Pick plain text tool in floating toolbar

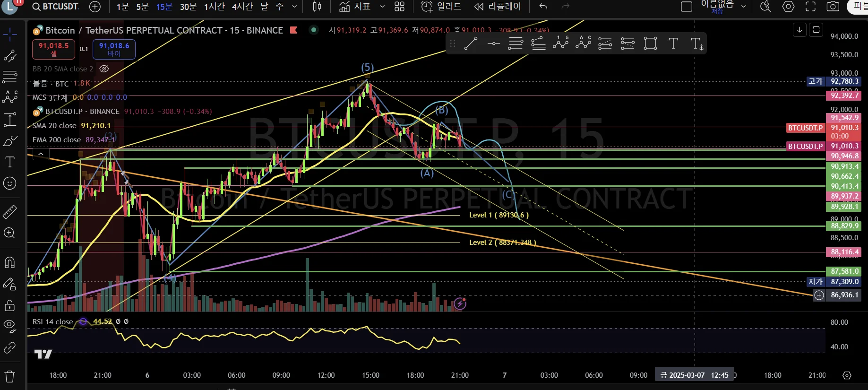[x=673, y=44]
